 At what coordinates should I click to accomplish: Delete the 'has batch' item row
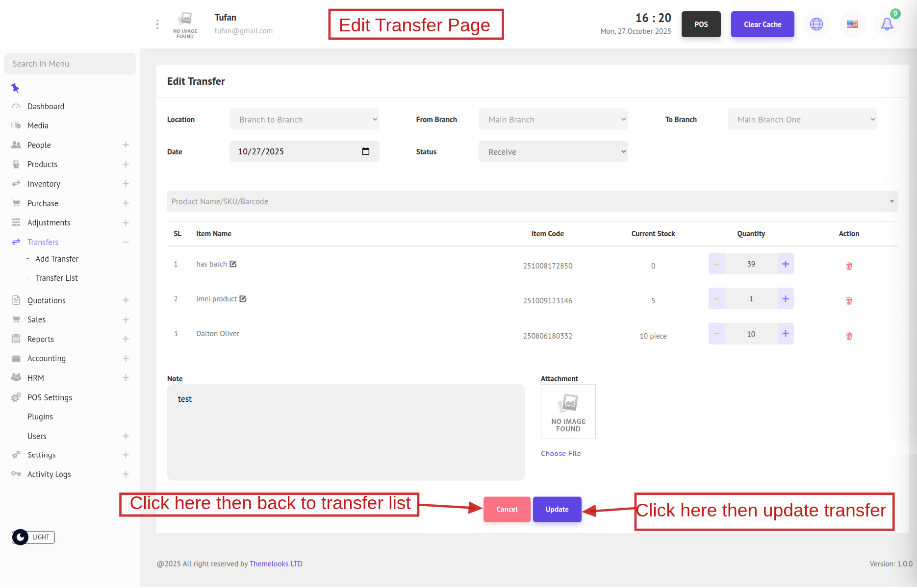click(x=849, y=266)
